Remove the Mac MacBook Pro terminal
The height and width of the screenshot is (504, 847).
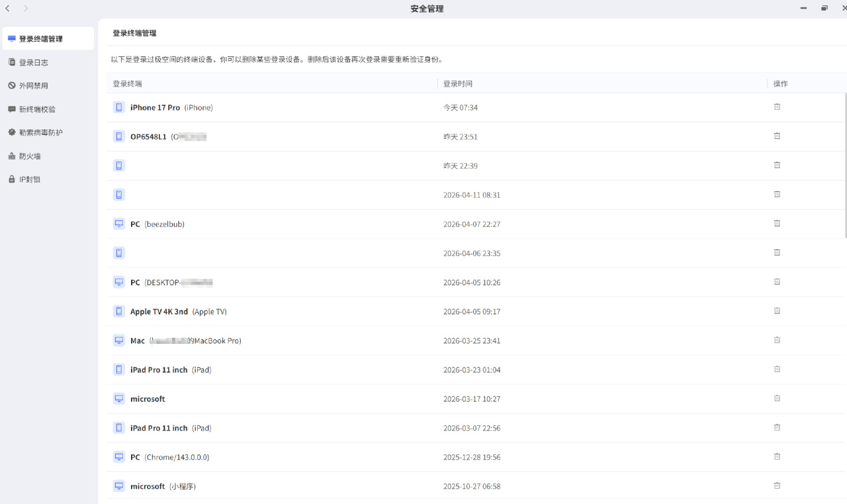(x=777, y=339)
